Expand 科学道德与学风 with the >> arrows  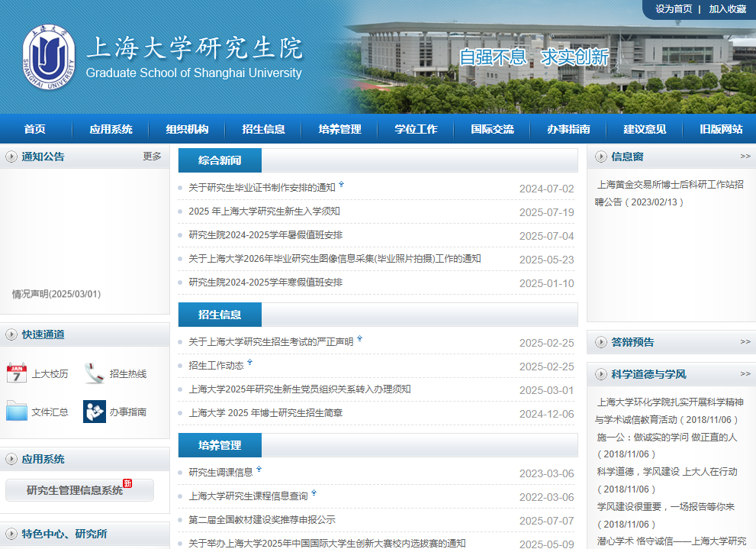pos(745,374)
